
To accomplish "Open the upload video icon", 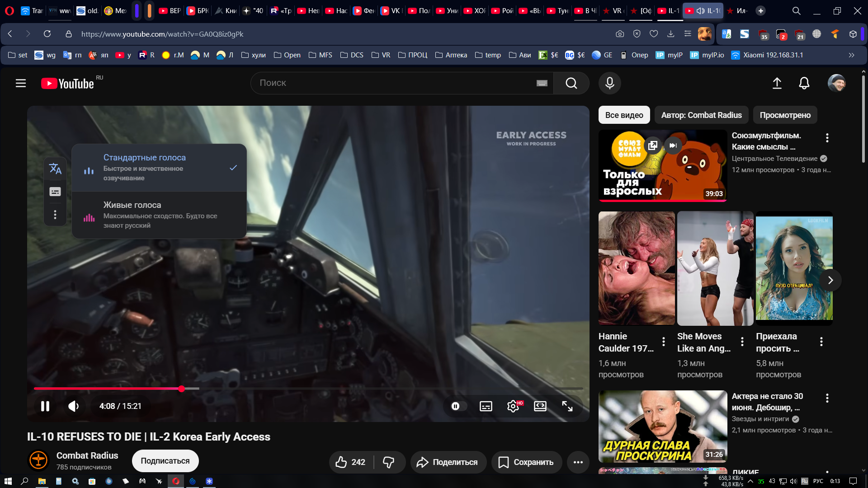I will coord(777,83).
